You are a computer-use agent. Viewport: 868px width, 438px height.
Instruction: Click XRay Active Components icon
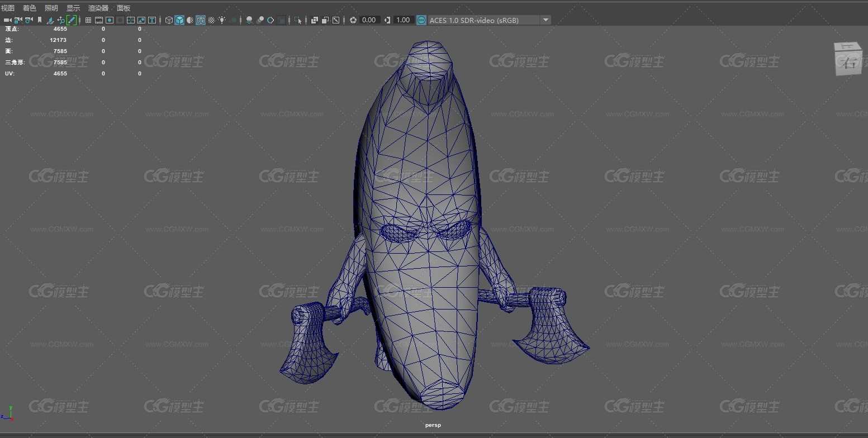coord(325,20)
